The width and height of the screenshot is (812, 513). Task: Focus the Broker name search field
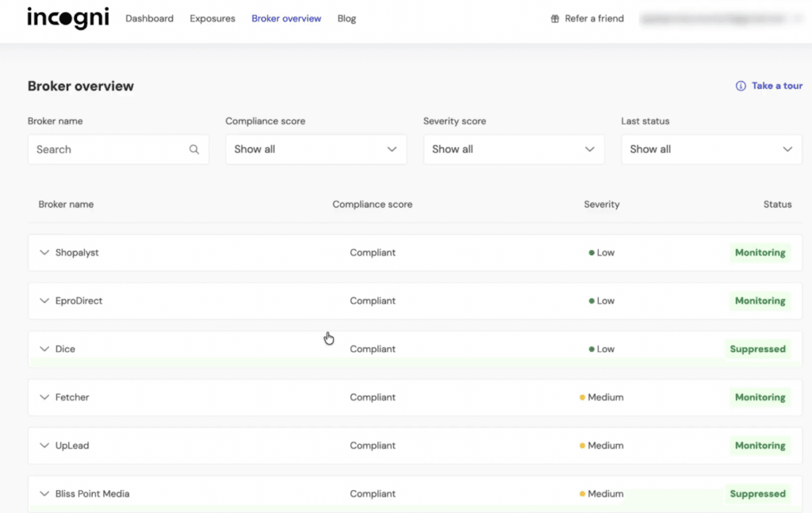119,150
